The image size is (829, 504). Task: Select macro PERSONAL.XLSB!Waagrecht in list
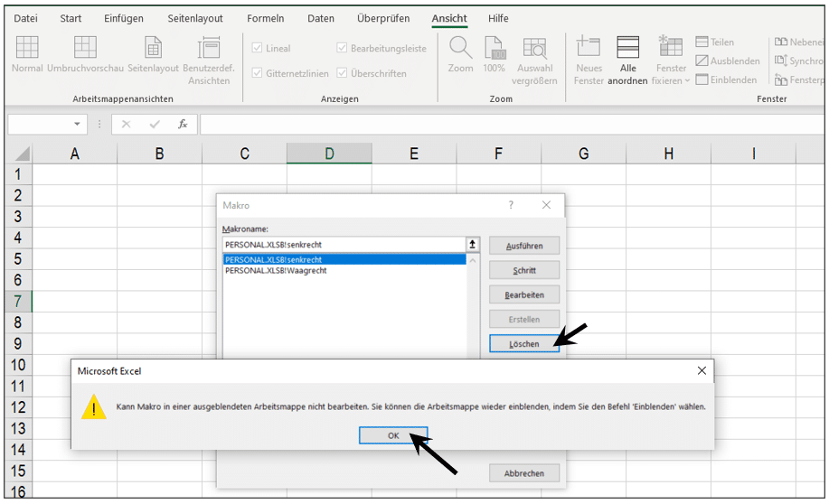coord(276,271)
